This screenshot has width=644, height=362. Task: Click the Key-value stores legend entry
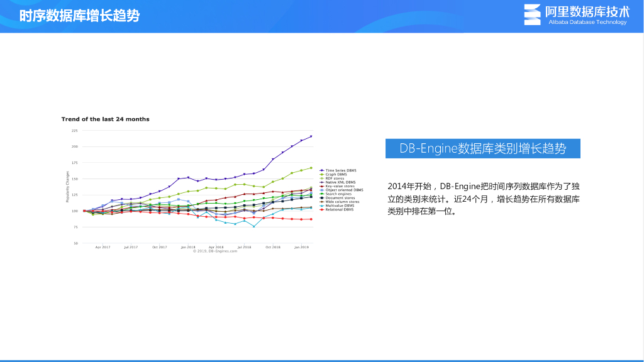340,186
